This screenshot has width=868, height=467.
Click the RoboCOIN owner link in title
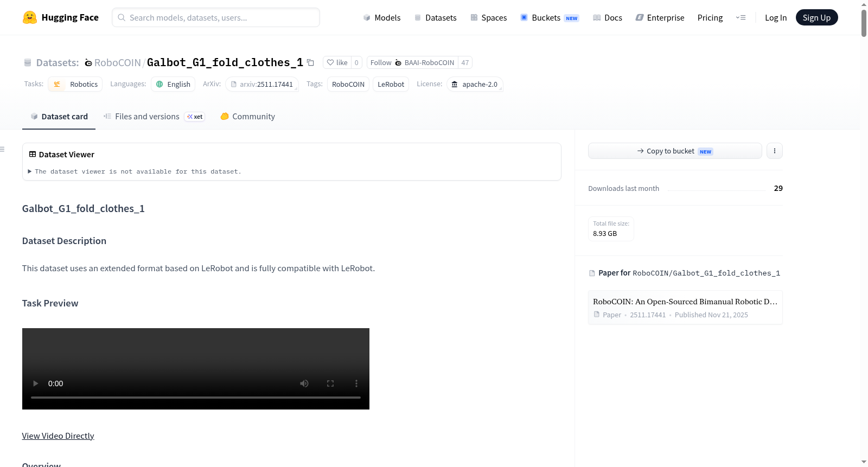[x=117, y=62]
